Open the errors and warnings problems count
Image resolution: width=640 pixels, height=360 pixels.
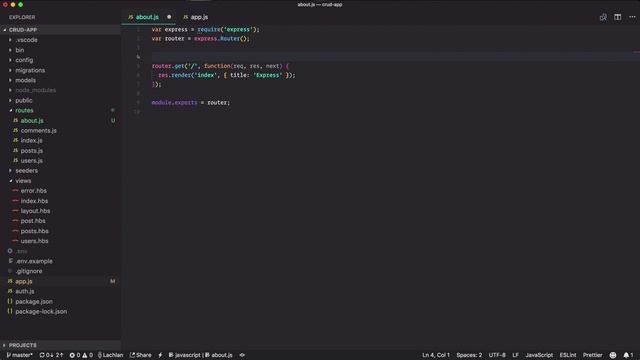click(81, 355)
